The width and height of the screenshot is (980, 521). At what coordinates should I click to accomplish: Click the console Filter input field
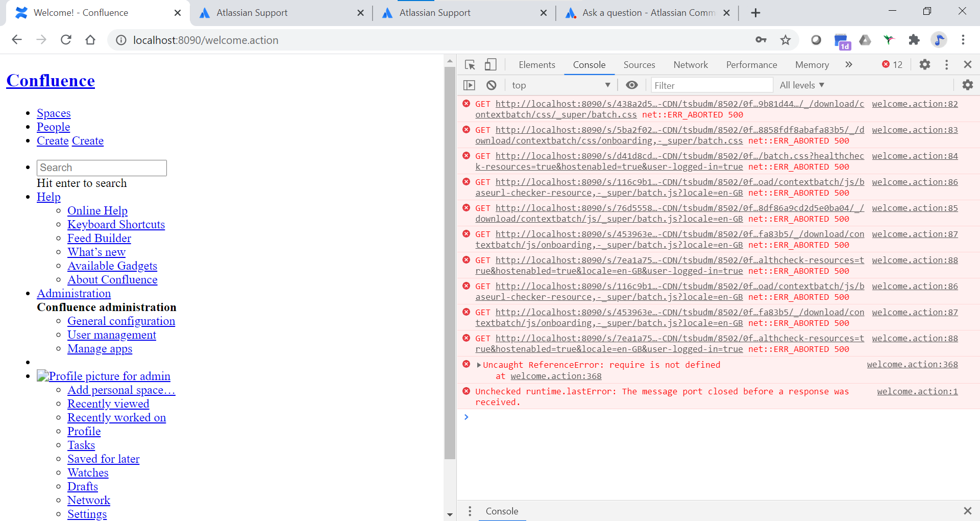[x=712, y=85]
